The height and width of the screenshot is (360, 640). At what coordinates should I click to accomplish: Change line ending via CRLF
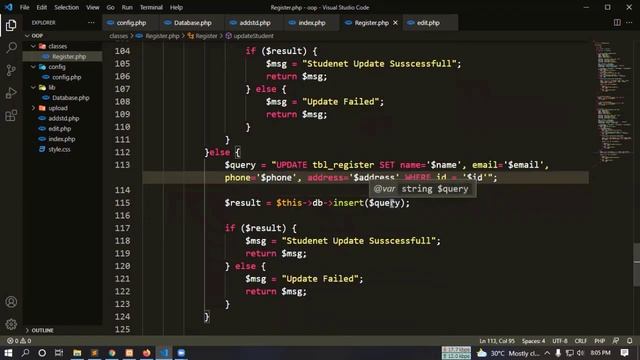tap(580, 341)
